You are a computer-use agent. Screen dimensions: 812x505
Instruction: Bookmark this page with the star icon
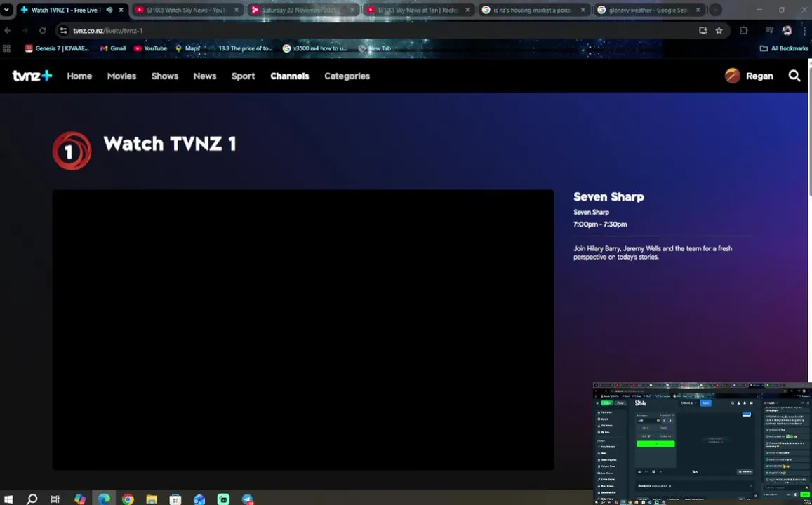719,31
